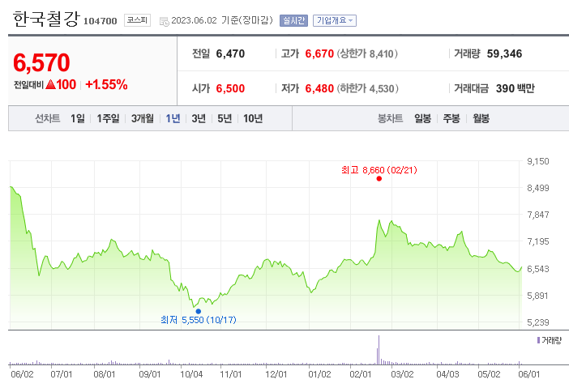Switch to 월봉 monthly candle chart
Viewport: 569px width, 392px height.
tap(481, 118)
